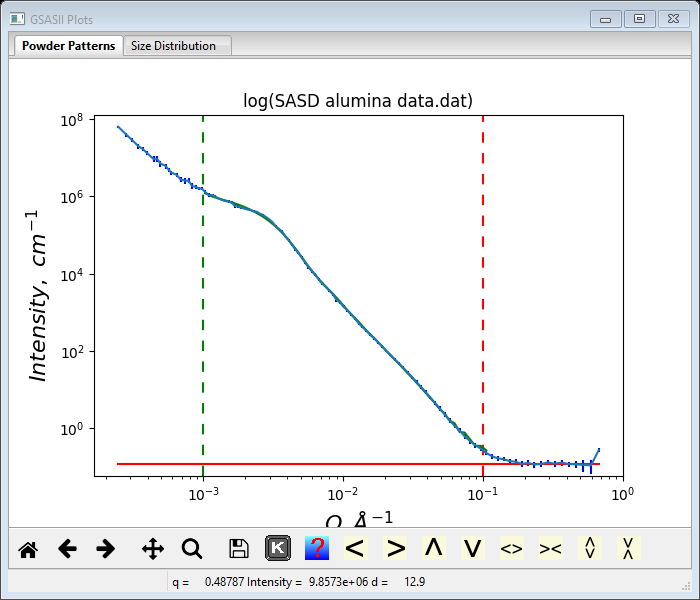700x600 pixels.
Task: Activate the Pan axes tool
Action: pos(153,549)
